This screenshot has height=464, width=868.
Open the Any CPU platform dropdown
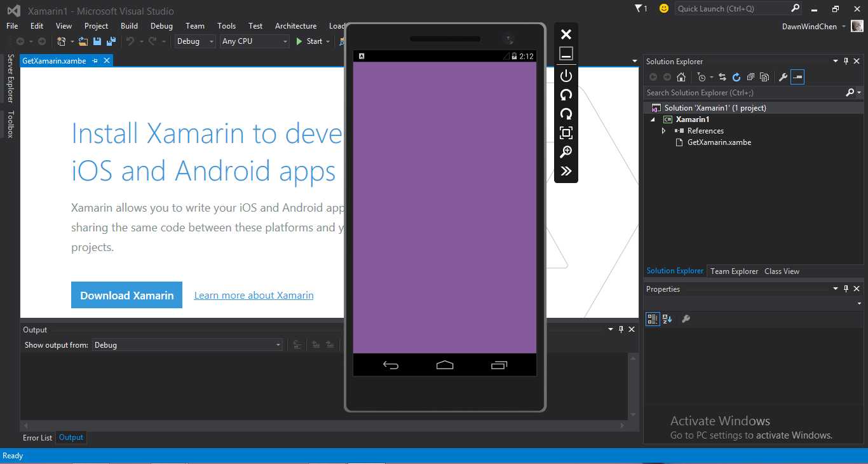[255, 41]
